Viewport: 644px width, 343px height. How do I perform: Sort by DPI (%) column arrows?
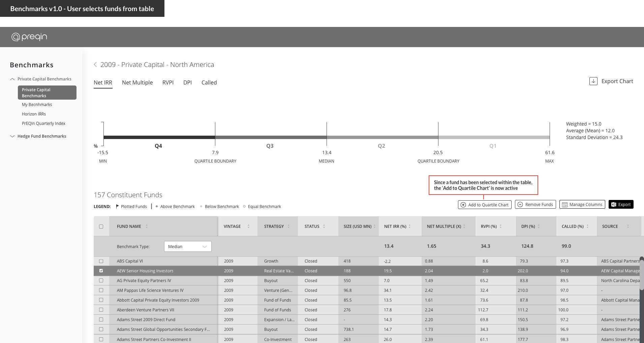[x=539, y=226]
